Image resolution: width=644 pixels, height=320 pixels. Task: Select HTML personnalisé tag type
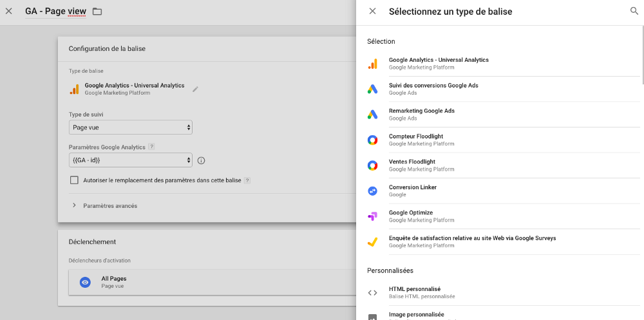504,293
